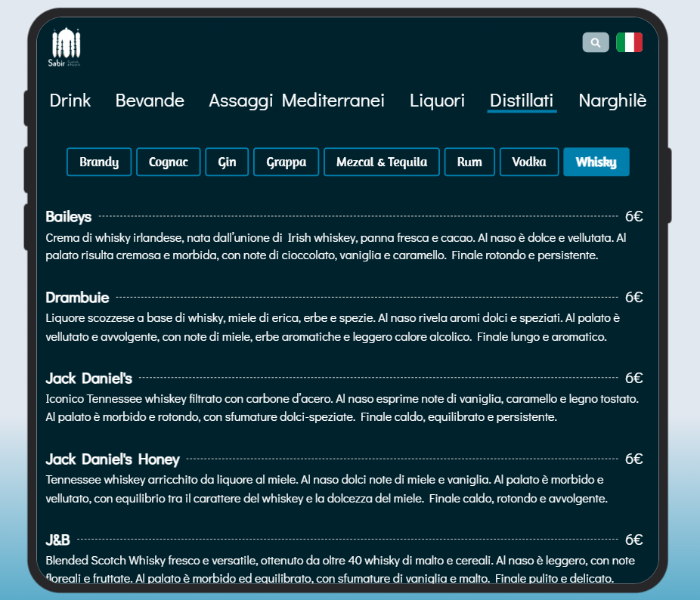Open the Drink menu section
Screen dimensions: 700x600
tap(70, 101)
